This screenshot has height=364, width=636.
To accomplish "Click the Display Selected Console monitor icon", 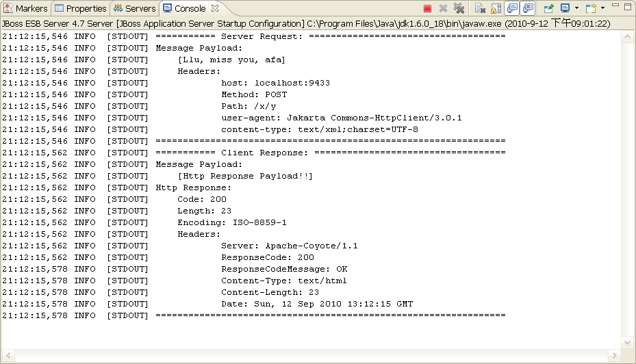I will [x=565, y=8].
